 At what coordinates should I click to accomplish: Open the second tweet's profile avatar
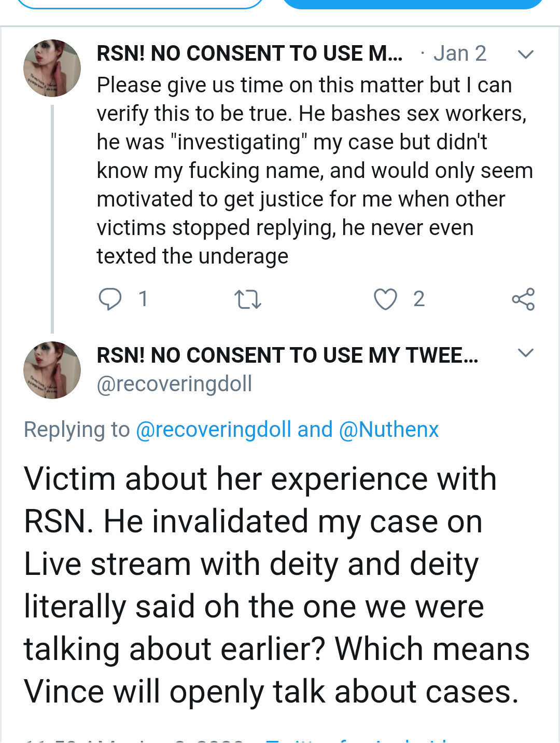point(52,370)
